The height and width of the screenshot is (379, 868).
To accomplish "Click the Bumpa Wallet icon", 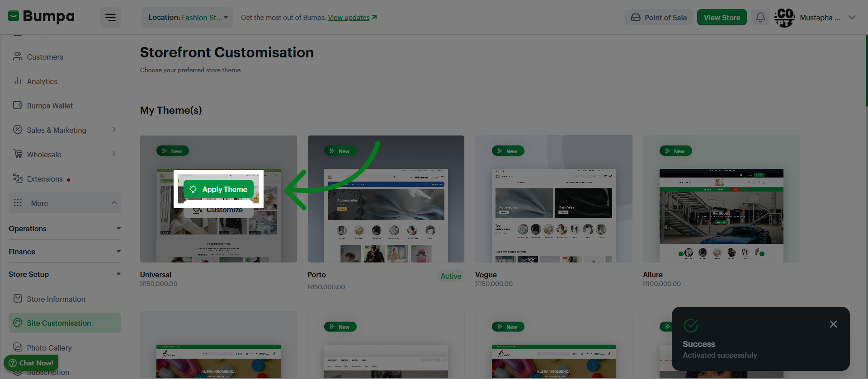I will tap(18, 105).
